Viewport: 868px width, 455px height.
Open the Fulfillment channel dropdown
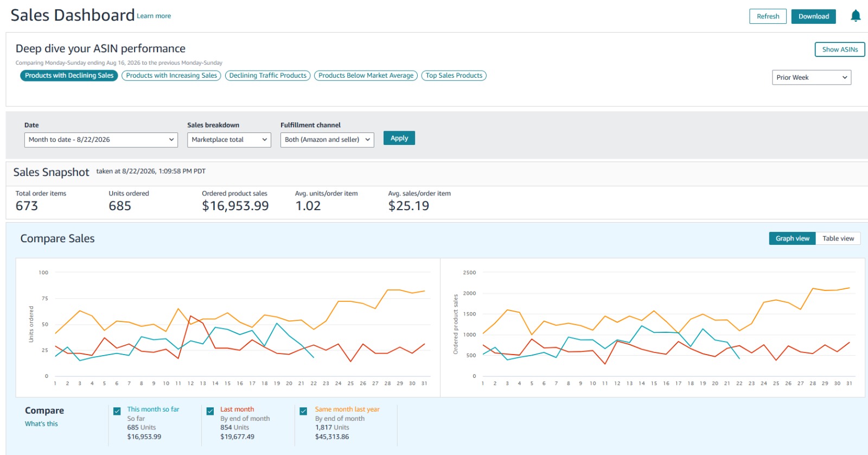327,140
